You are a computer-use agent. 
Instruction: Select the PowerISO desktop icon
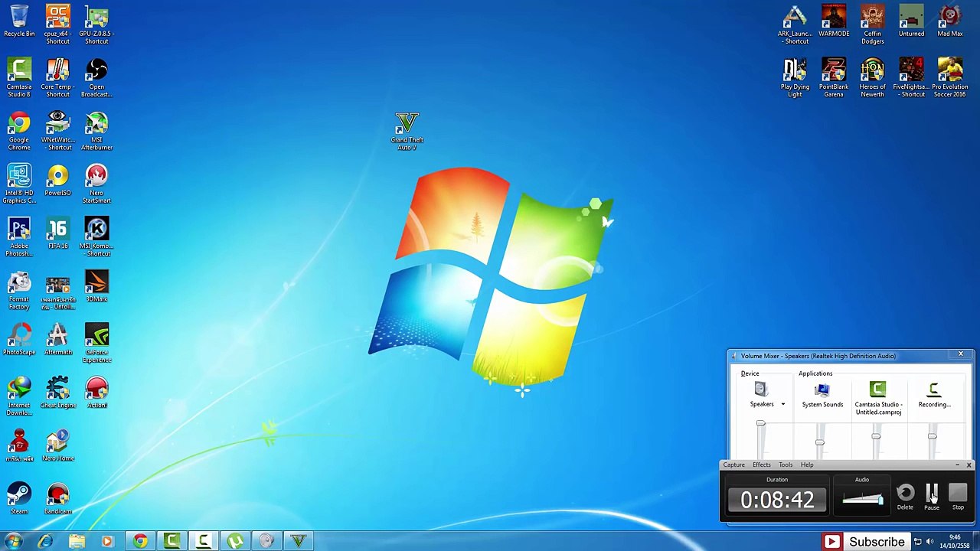tap(57, 181)
